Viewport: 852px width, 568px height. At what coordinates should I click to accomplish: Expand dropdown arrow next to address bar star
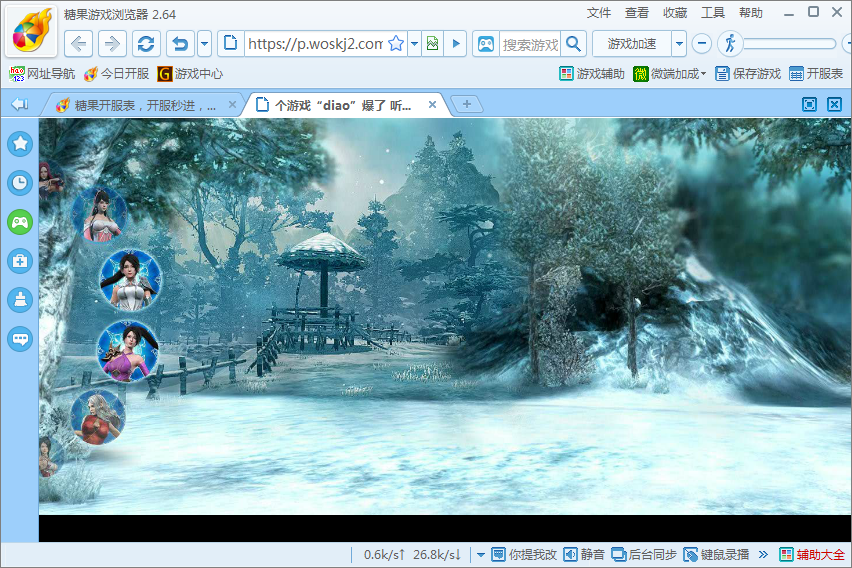coord(414,44)
